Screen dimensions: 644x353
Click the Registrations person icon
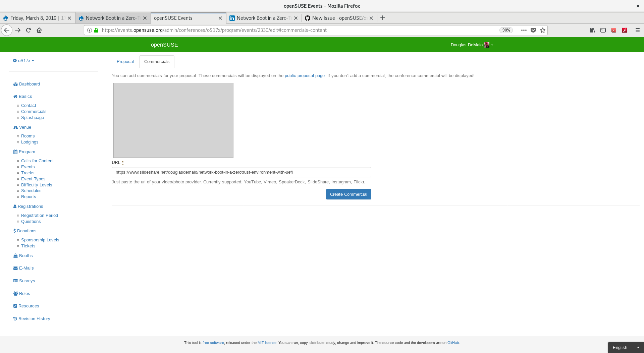point(14,207)
